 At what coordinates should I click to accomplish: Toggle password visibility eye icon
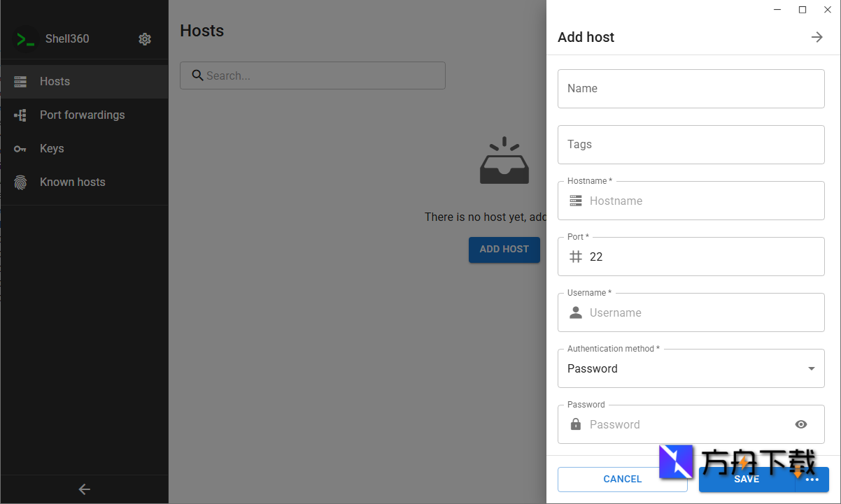point(801,424)
